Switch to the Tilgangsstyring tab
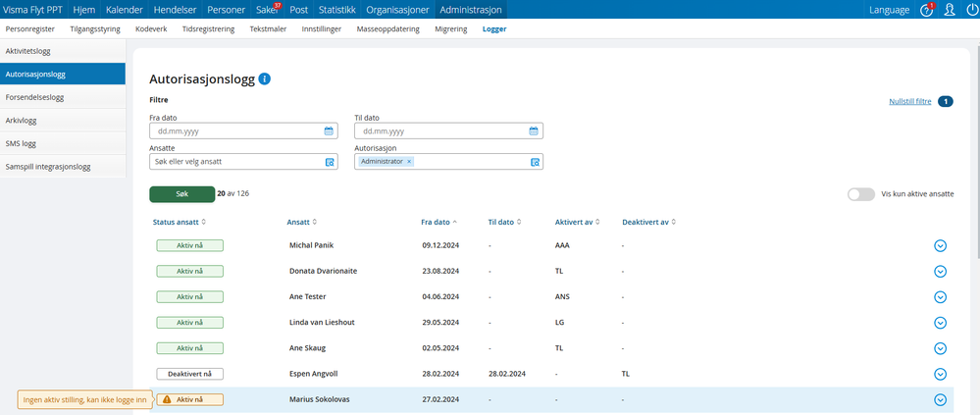The width and height of the screenshot is (980, 415). coord(95,29)
